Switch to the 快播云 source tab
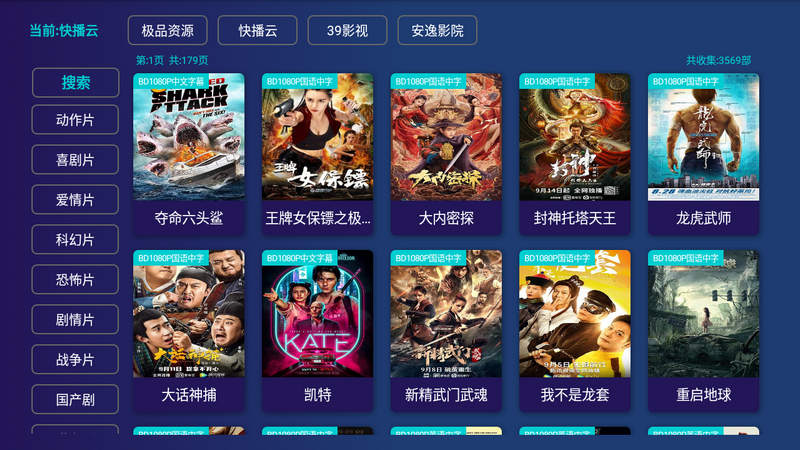This screenshot has width=800, height=450. (x=258, y=30)
